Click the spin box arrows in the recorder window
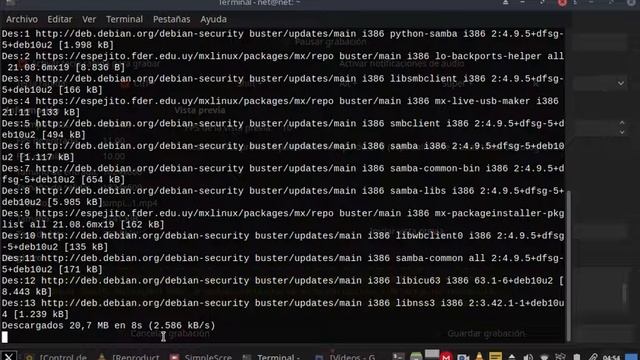Image resolution: width=640 pixels, height=360 pixels. click(622, 127)
